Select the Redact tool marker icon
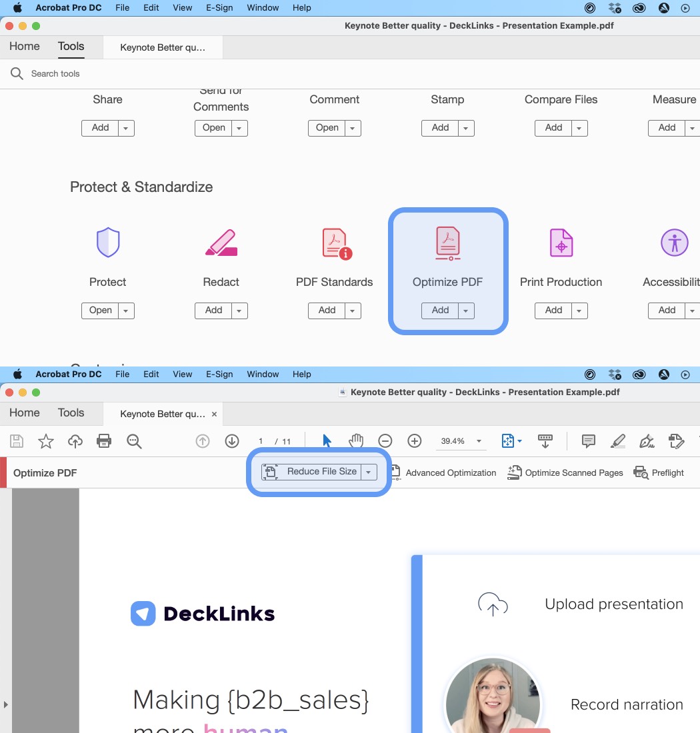700x733 pixels. 221,242
